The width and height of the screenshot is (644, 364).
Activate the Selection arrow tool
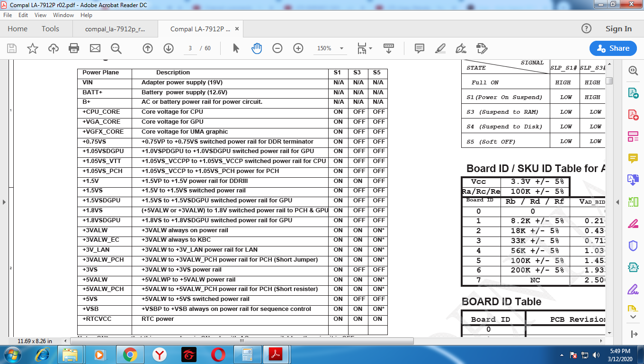coord(236,48)
